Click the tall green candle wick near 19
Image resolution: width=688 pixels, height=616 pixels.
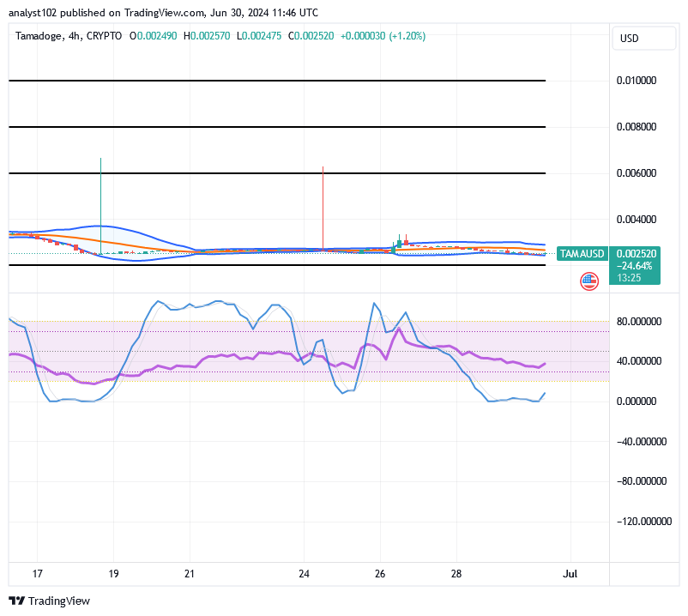coord(101,205)
